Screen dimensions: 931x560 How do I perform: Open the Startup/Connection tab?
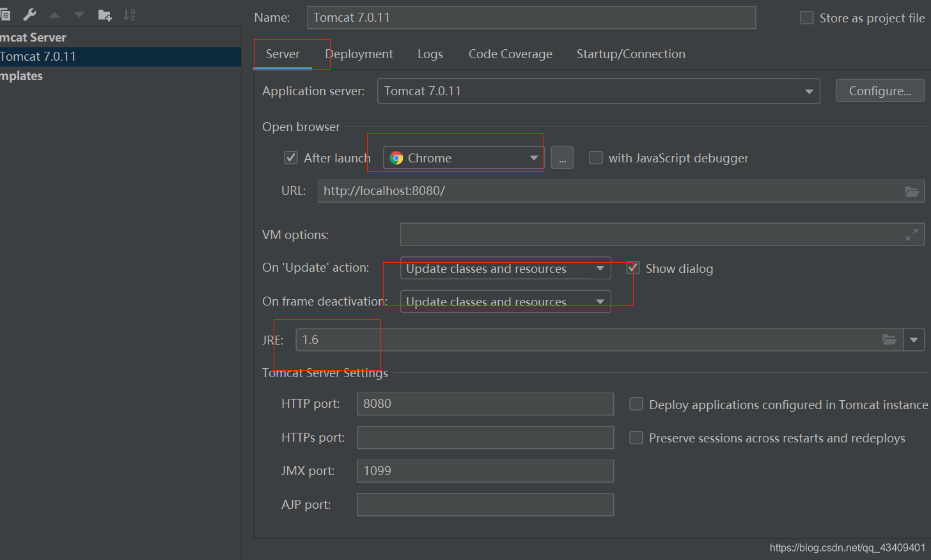click(630, 54)
